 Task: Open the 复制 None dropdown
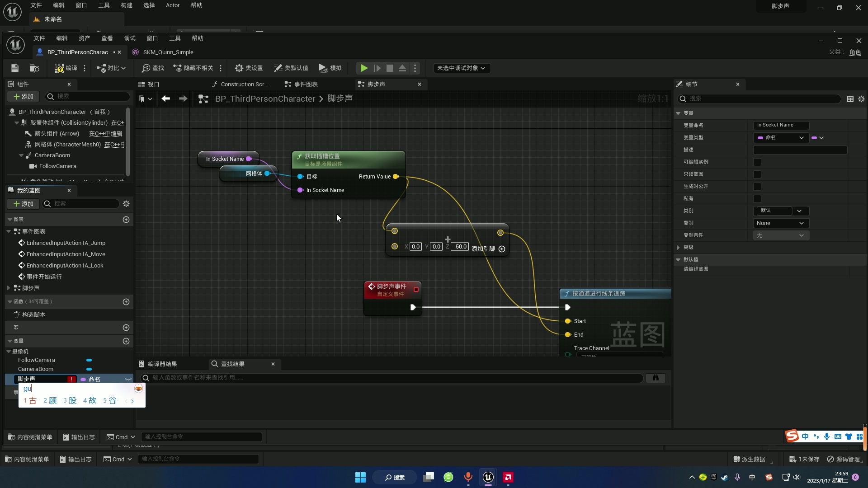pos(781,223)
